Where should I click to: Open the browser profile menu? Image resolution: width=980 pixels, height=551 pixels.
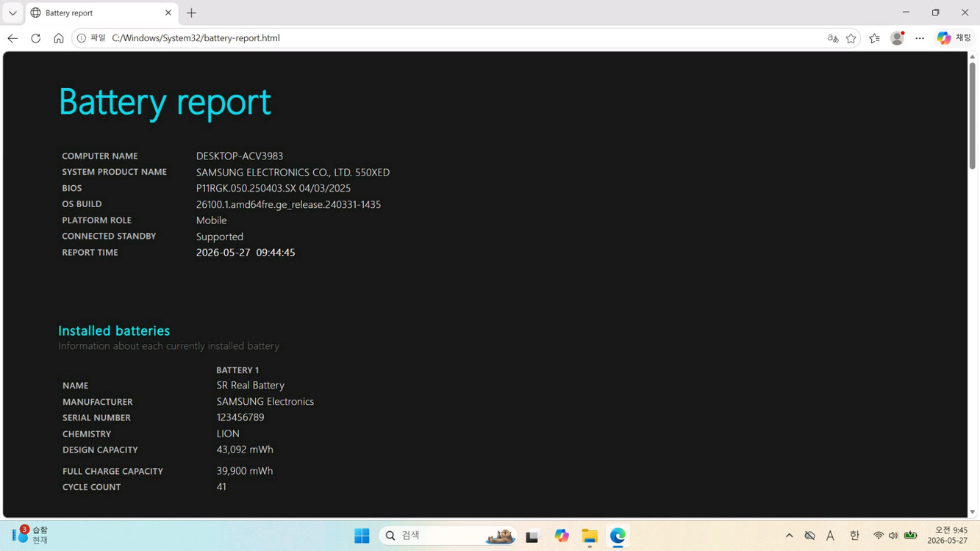(x=897, y=38)
